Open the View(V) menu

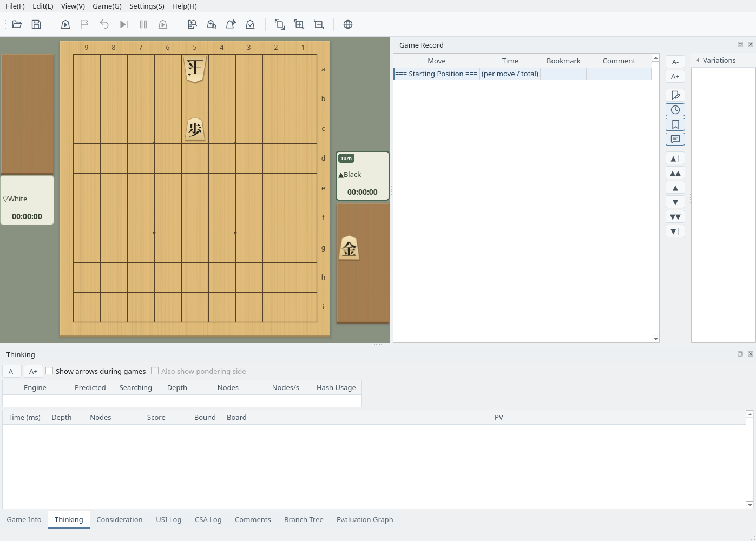(73, 6)
